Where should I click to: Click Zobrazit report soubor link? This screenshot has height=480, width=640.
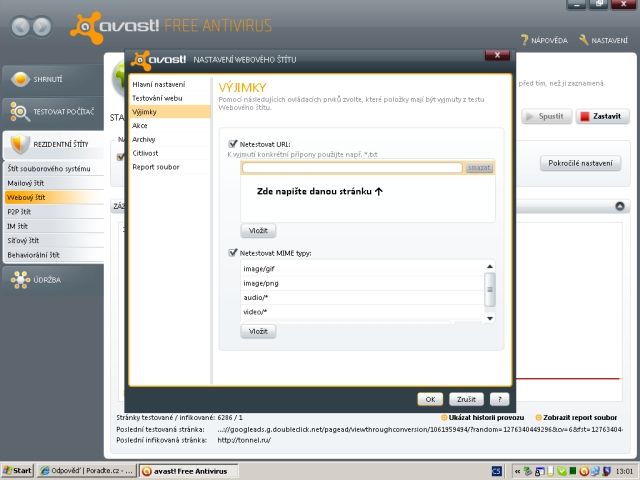[576, 418]
